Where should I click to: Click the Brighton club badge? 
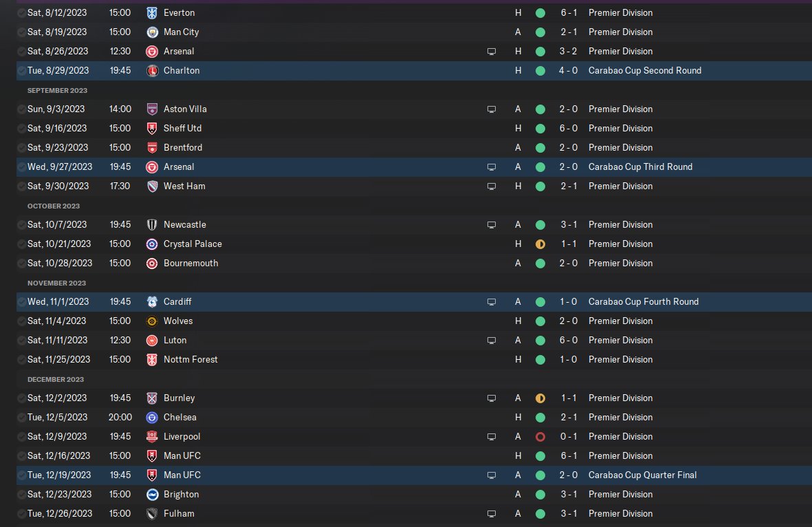coord(152,495)
